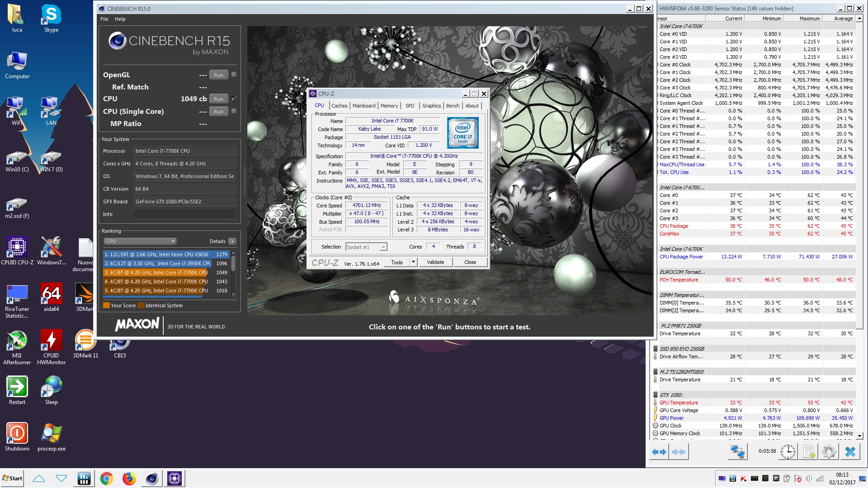Viewport: 868px width, 488px height.
Task: Click the Maximum column header in HWiNFO
Action: [803, 19]
